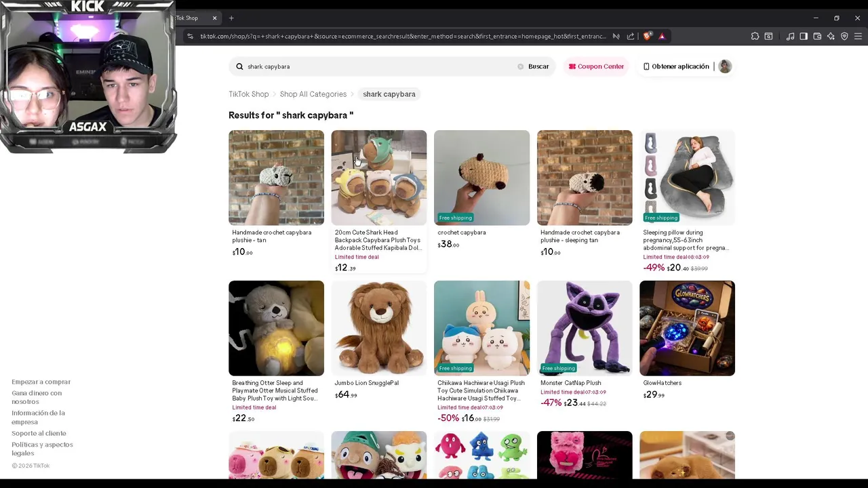The width and height of the screenshot is (868, 488).
Task: Click the Free shipping badge on crochet capybara
Action: click(x=455, y=218)
